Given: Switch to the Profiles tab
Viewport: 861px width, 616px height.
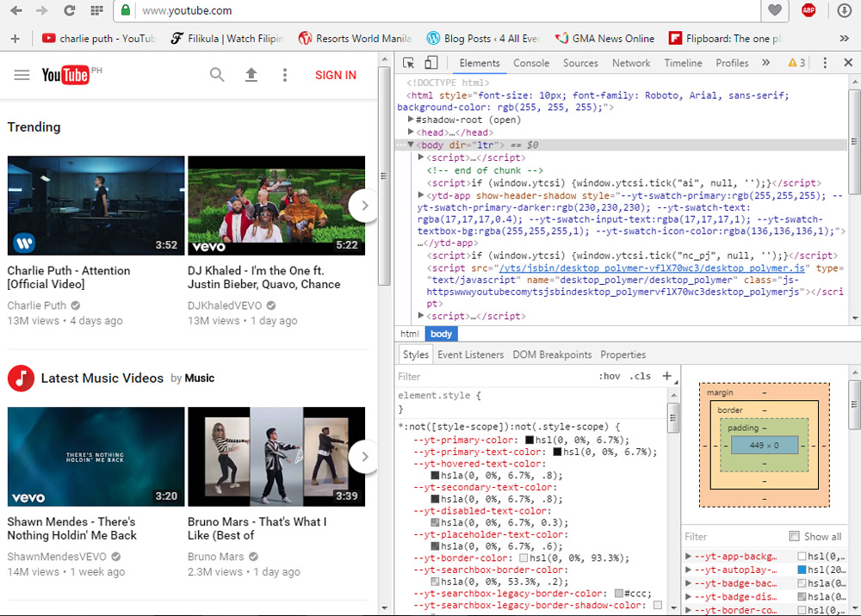Looking at the screenshot, I should click(x=732, y=63).
